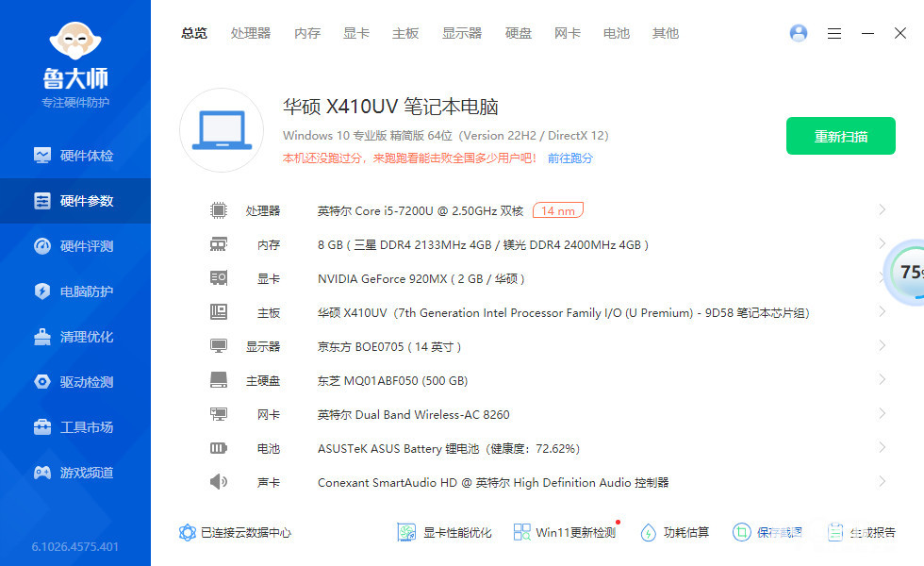Open 功耗估算 power estimate
Viewport: 924px width, 566px height.
coord(674,533)
